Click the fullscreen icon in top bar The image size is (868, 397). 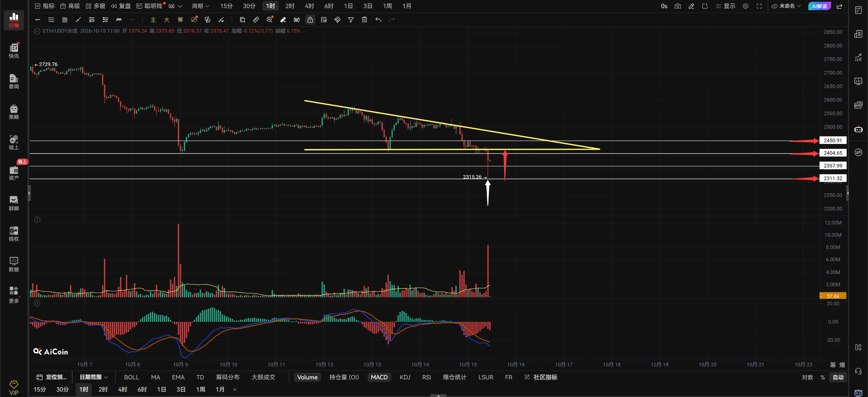pos(759,6)
